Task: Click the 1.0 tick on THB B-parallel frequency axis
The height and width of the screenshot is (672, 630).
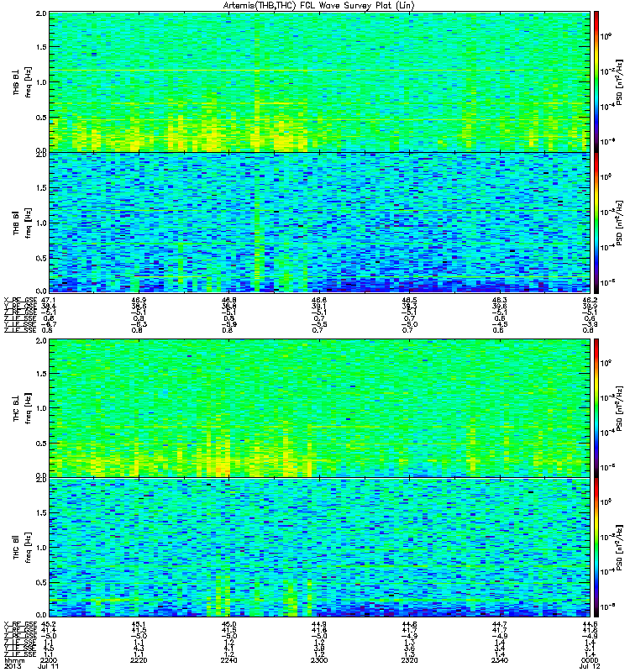Action: click(x=41, y=223)
